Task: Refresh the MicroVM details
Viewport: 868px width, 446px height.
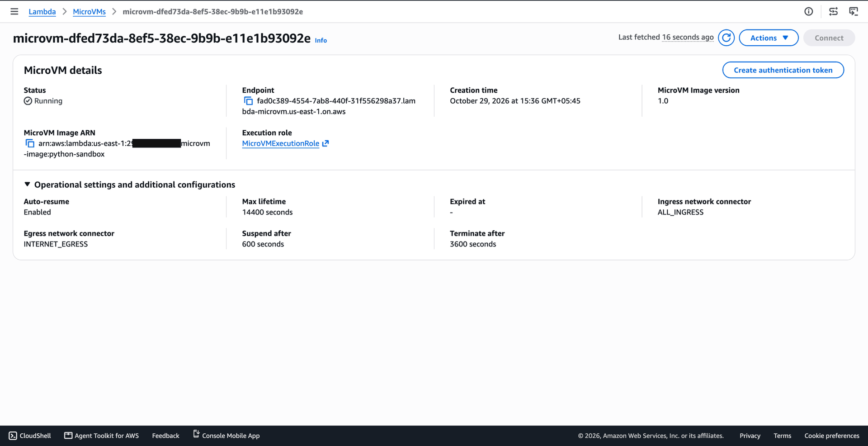Action: pos(726,38)
